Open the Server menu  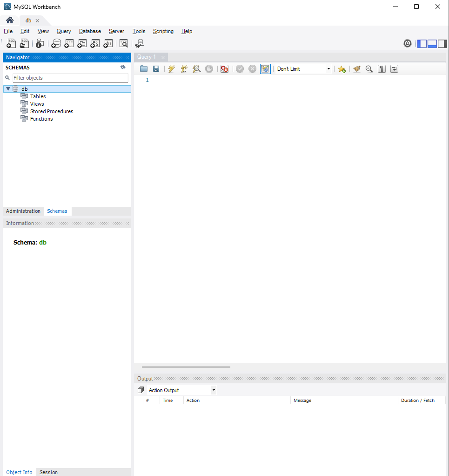click(x=116, y=31)
